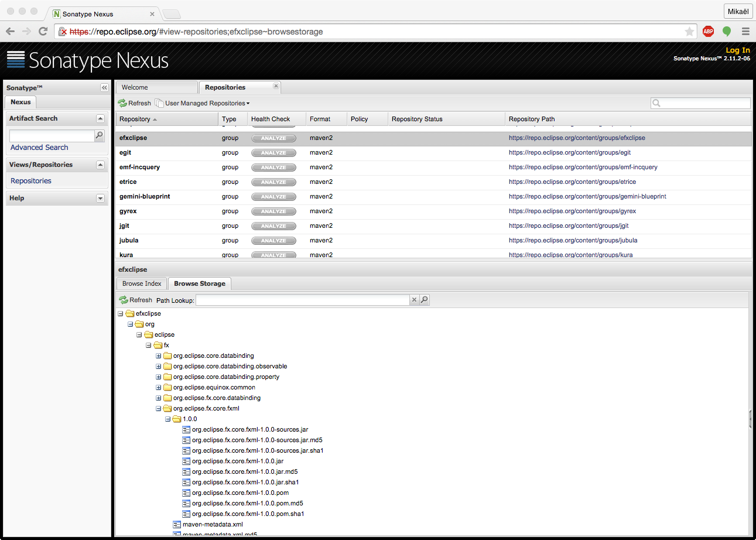This screenshot has height=540, width=756.
Task: Click the maven-metadata.xml file icon
Action: coord(177,524)
